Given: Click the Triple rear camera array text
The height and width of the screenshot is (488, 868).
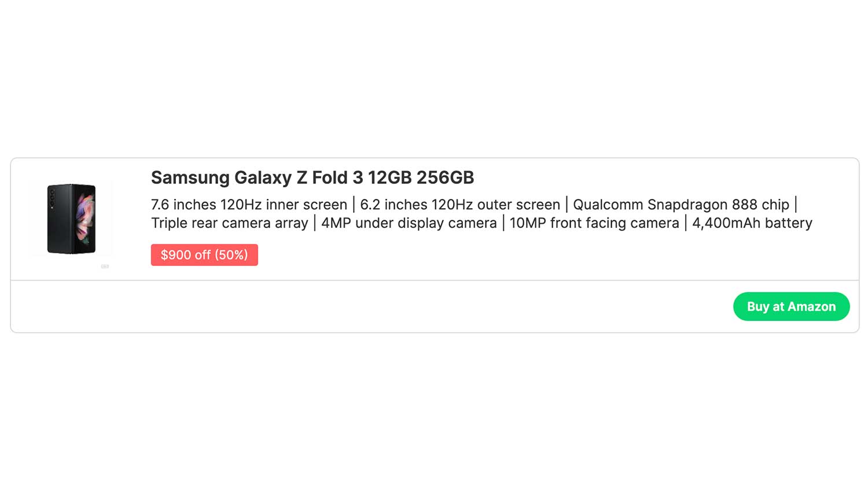Looking at the screenshot, I should [x=229, y=223].
